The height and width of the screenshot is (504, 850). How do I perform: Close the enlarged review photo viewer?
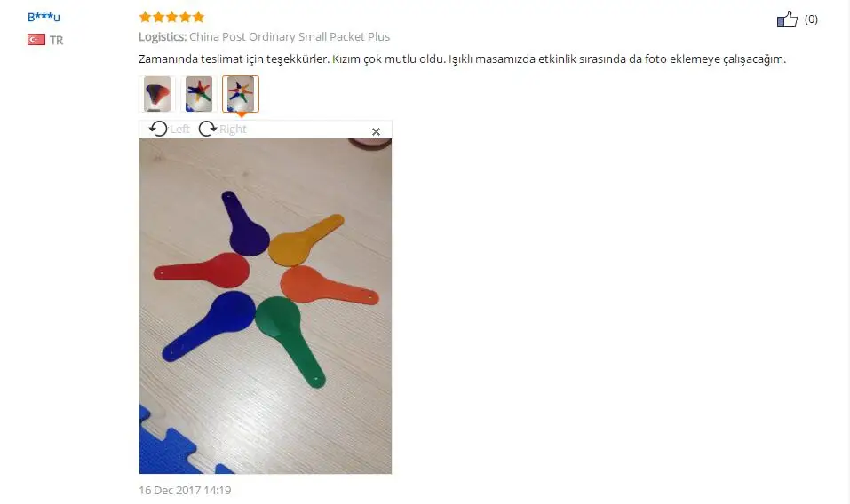[x=376, y=131]
